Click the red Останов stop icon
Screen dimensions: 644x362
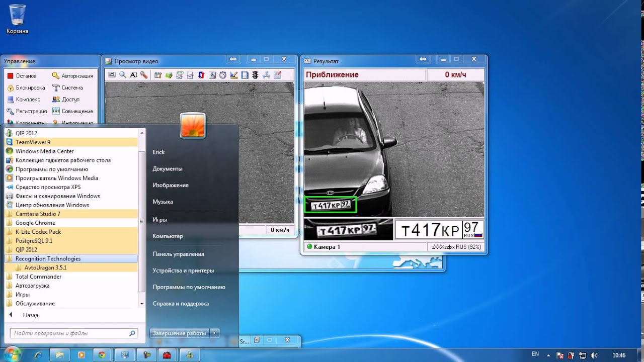(x=10, y=76)
